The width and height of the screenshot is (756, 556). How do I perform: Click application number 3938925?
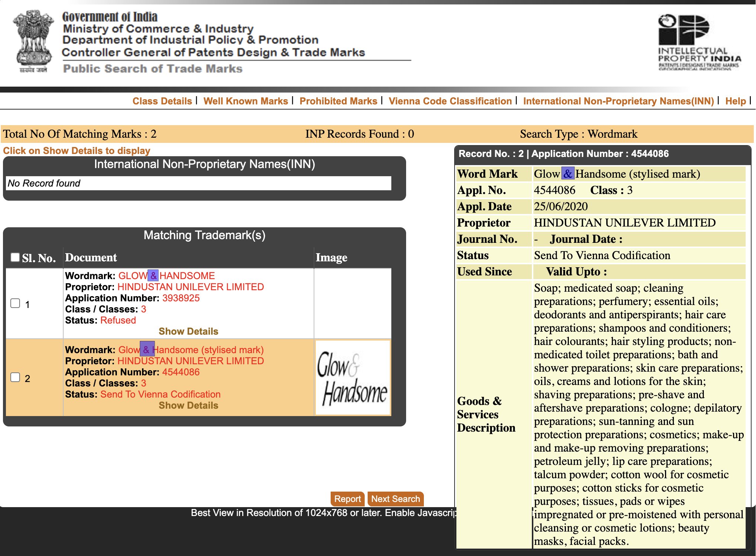(181, 298)
